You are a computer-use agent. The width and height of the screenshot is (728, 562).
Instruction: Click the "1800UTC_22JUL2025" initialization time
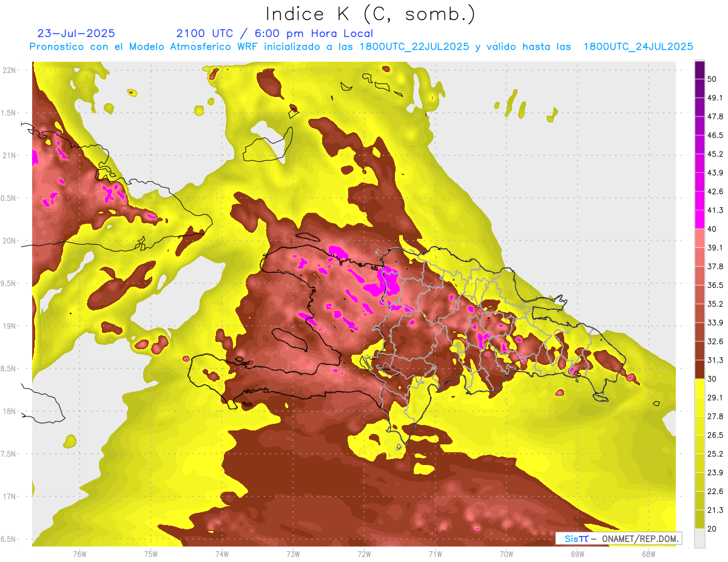tap(414, 47)
